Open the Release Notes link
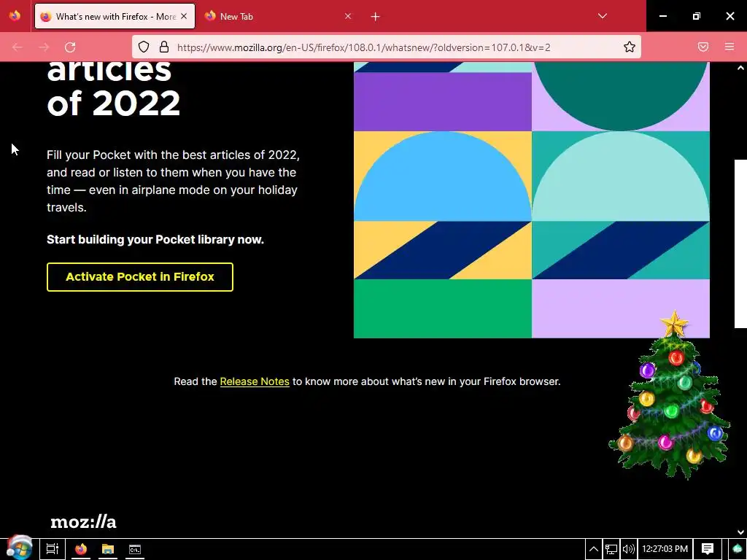747x560 pixels. pyautogui.click(x=255, y=381)
